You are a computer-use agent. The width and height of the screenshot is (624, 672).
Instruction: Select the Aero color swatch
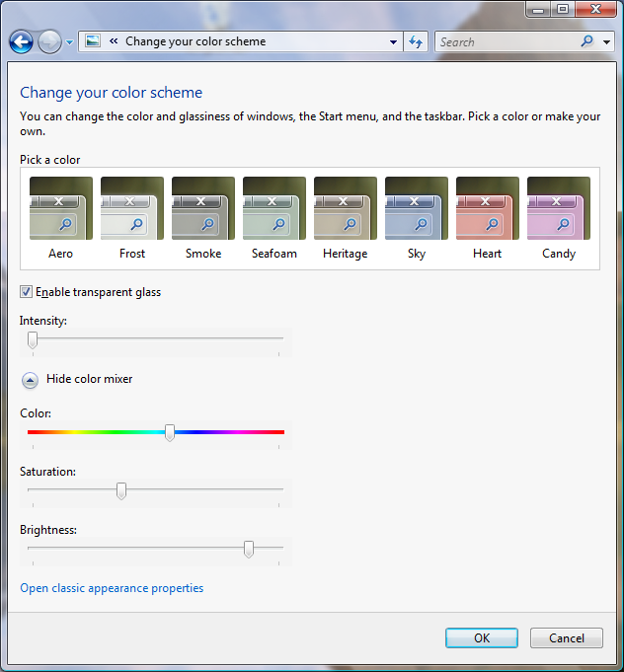pos(61,208)
